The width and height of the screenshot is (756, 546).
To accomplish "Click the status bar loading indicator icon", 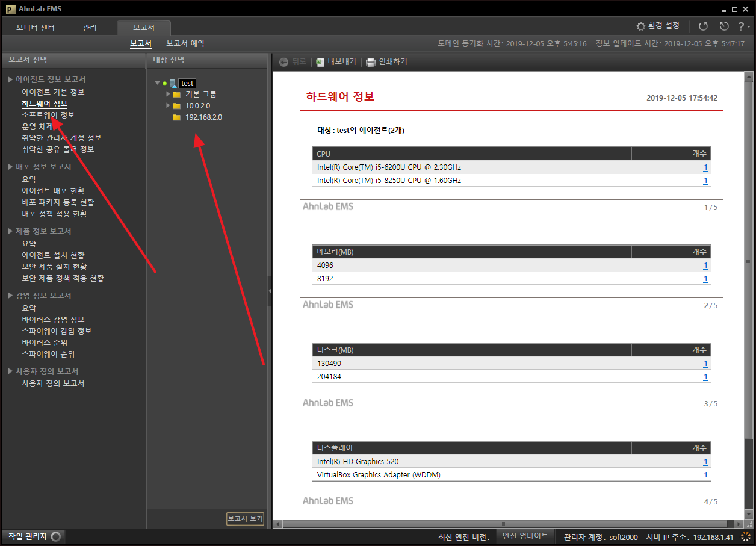I will pyautogui.click(x=746, y=536).
